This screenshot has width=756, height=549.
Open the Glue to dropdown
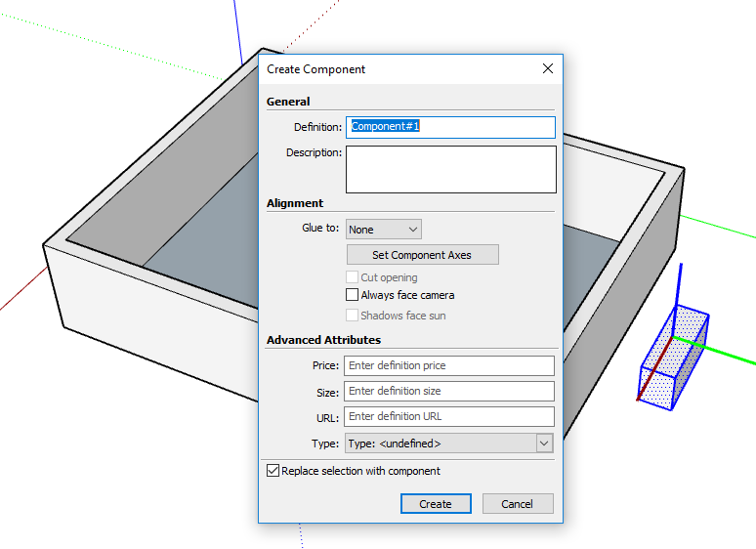coord(383,230)
